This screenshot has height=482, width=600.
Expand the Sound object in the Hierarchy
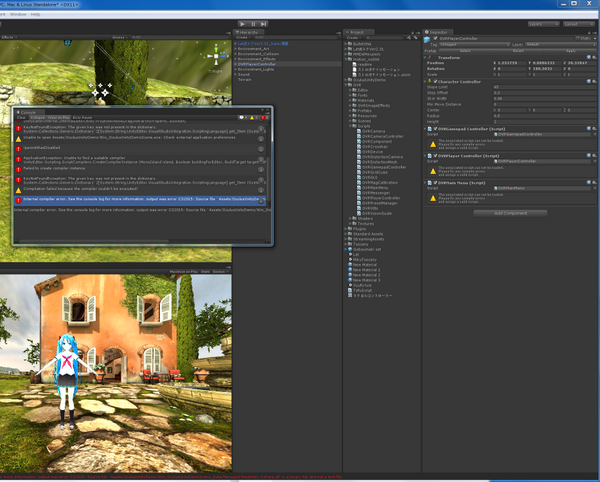235,75
